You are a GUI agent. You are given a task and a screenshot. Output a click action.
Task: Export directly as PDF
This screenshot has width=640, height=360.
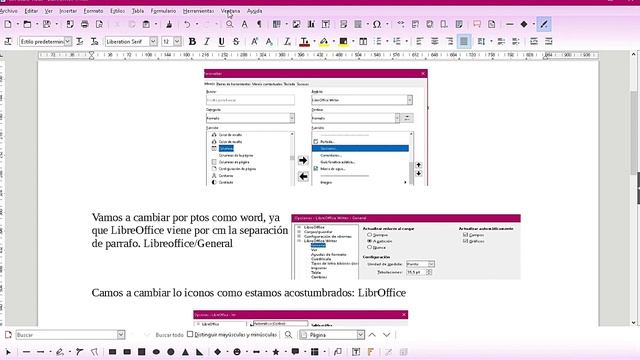click(70, 24)
